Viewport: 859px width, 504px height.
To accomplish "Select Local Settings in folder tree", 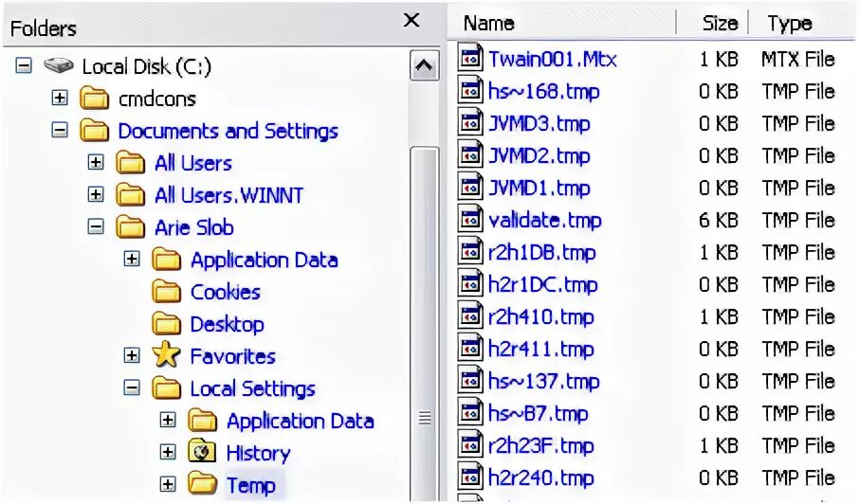I will pos(252,388).
